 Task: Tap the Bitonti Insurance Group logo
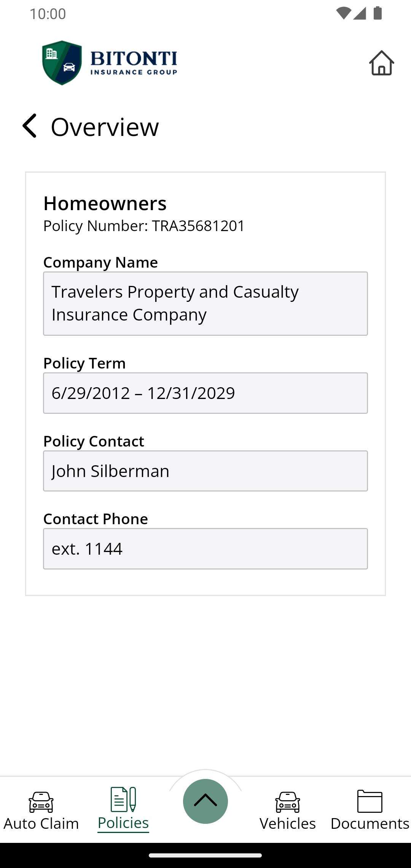(110, 63)
